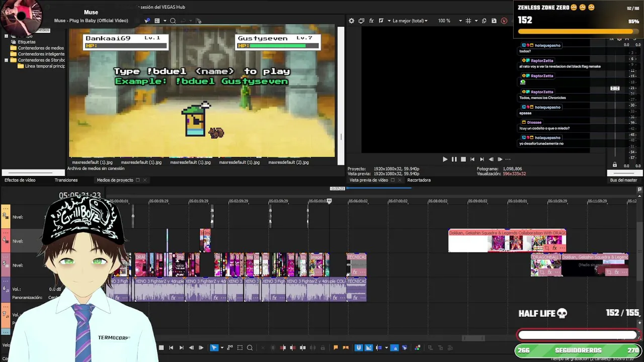Go to end in preview controls
Image resolution: width=644 pixels, height=362 pixels.
click(482, 159)
